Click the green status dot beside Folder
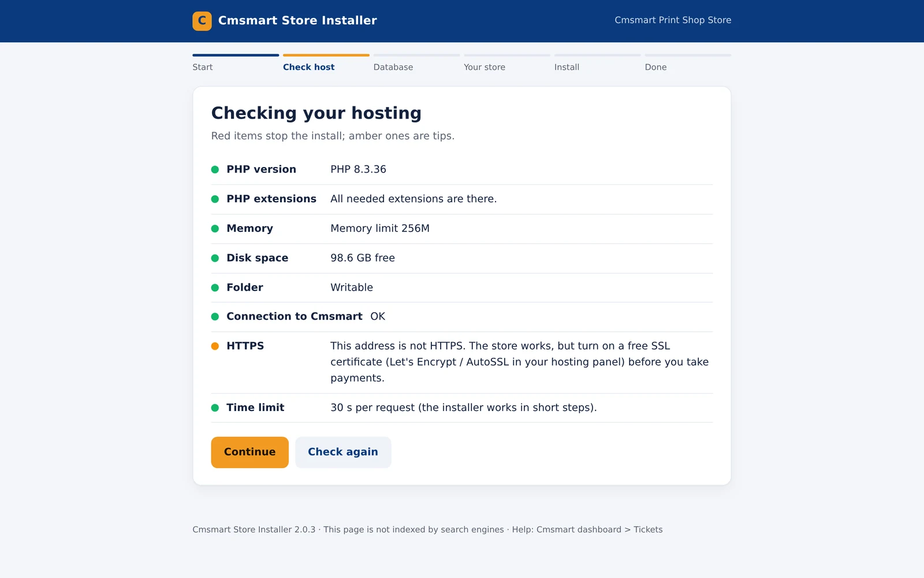 (x=215, y=287)
